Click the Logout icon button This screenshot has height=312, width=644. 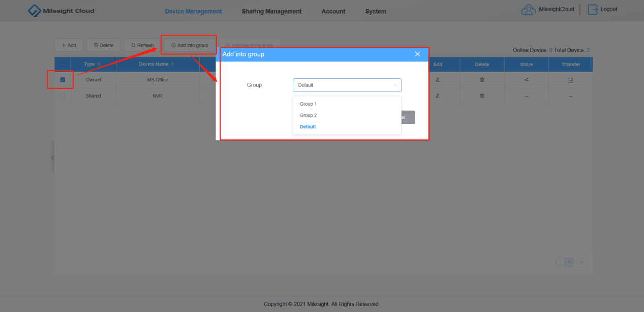[x=593, y=10]
